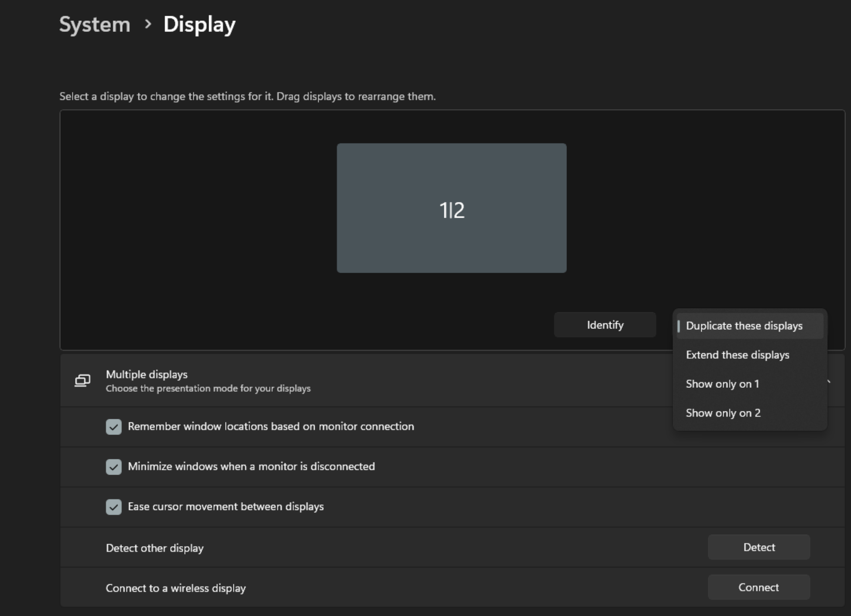Collapse Multiple displays section via chevron
The image size is (851, 616).
pyautogui.click(x=829, y=382)
